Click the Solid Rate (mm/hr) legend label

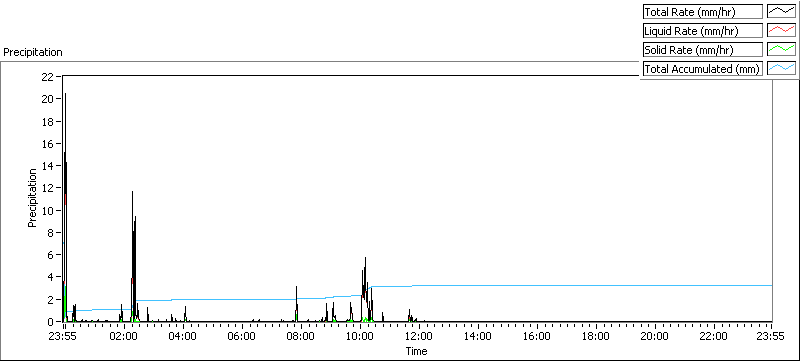(x=702, y=49)
